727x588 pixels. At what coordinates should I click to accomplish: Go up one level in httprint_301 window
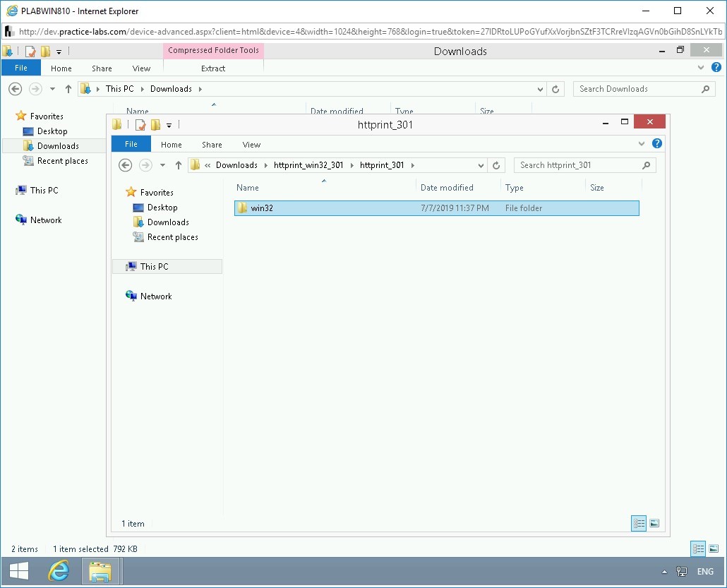tap(178, 165)
